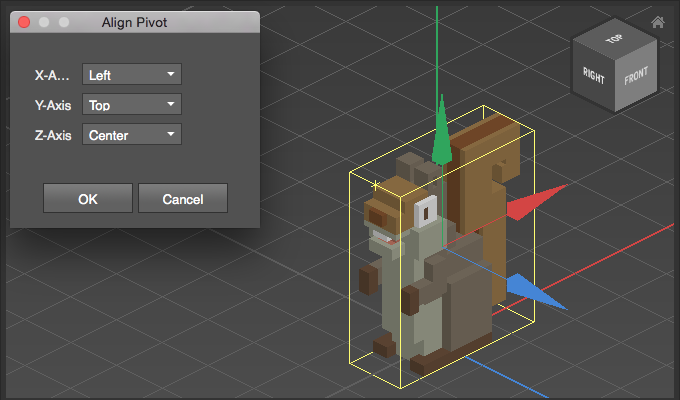Close the Align Pivot dialog window
The width and height of the screenshot is (680, 400).
pos(24,22)
